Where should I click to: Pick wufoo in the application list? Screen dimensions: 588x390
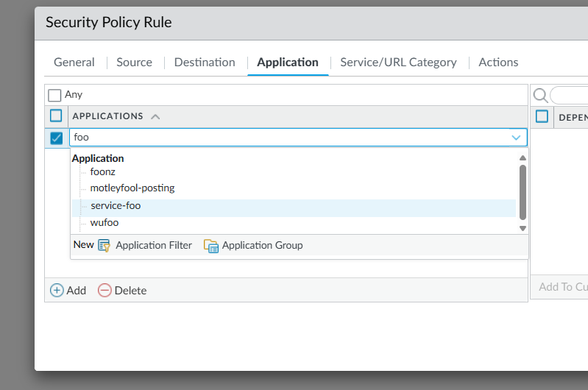(105, 223)
